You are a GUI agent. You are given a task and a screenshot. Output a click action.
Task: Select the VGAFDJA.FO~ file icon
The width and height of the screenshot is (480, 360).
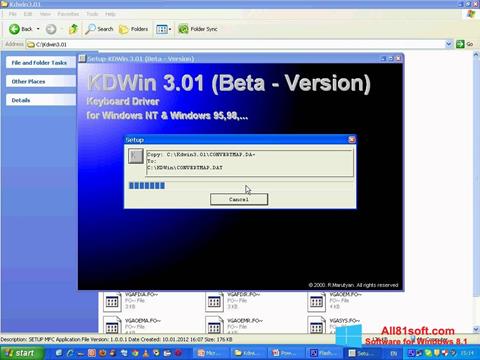[x=112, y=302]
